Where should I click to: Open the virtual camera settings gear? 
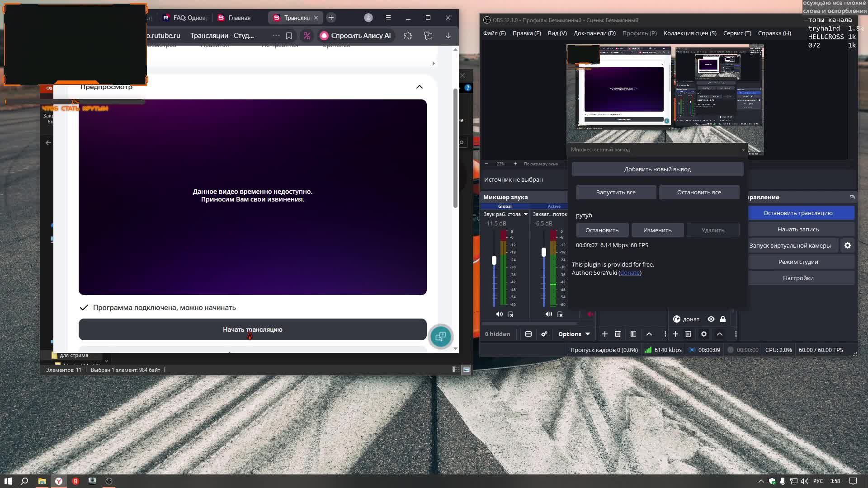(x=848, y=245)
